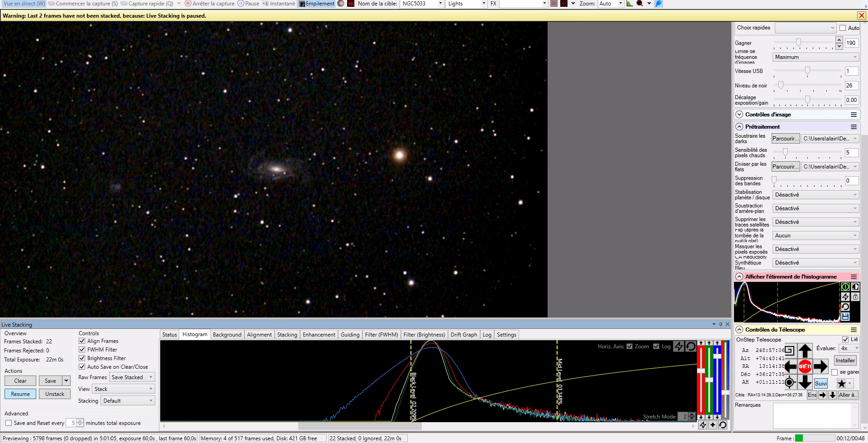This screenshot has width=868, height=443.
Task: Switch to the Drift Graph tab
Action: [464, 335]
